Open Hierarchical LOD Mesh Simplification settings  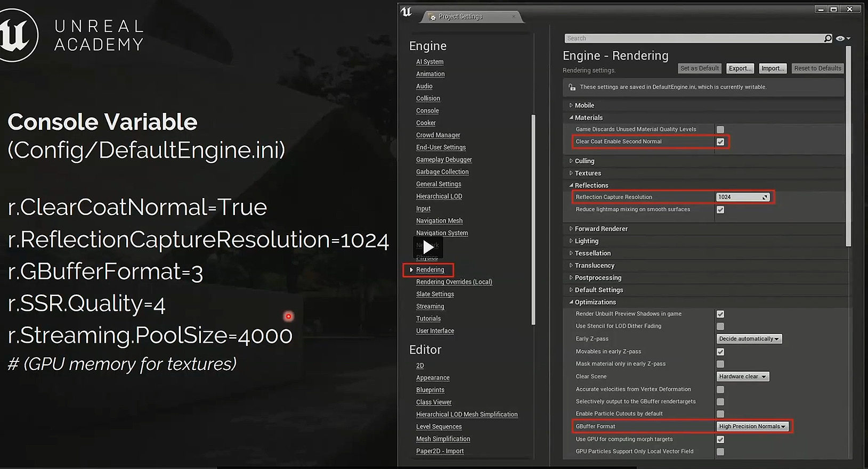(467, 415)
